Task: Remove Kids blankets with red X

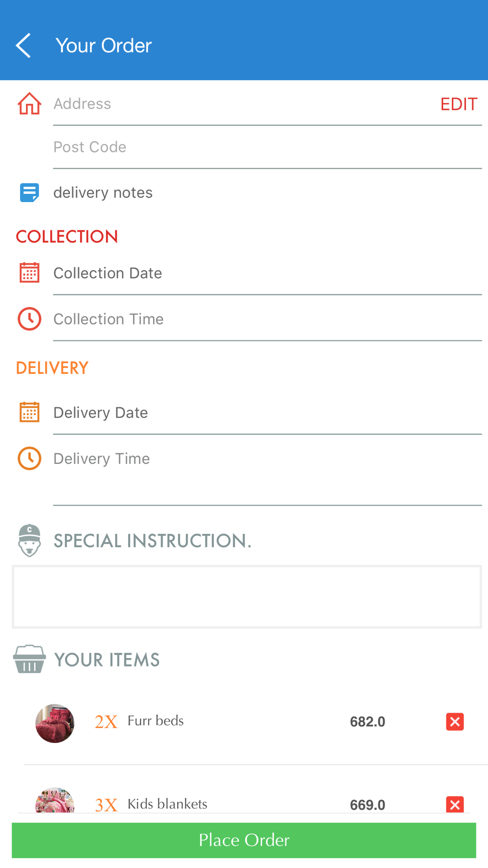Action: (454, 804)
